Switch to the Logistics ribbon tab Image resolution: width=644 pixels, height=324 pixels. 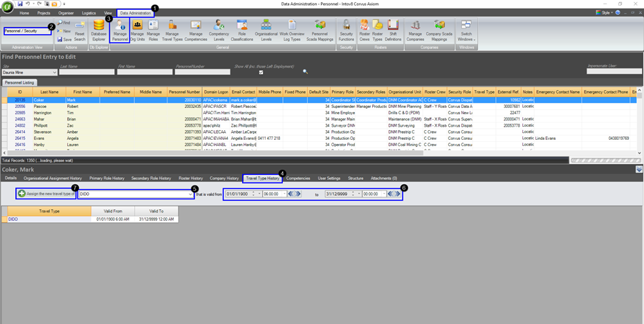(89, 13)
